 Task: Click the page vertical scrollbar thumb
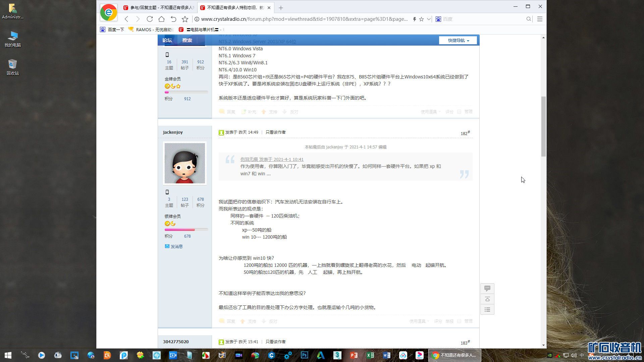click(x=543, y=126)
